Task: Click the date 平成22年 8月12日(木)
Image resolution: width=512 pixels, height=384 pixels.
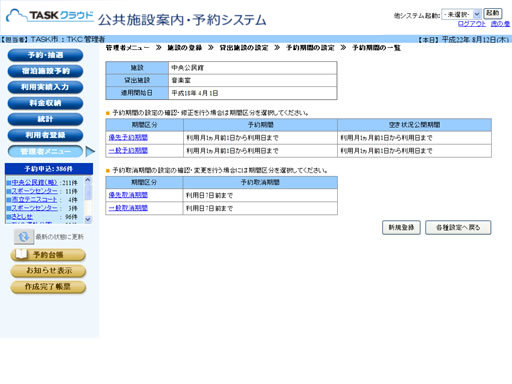Action: coord(475,39)
